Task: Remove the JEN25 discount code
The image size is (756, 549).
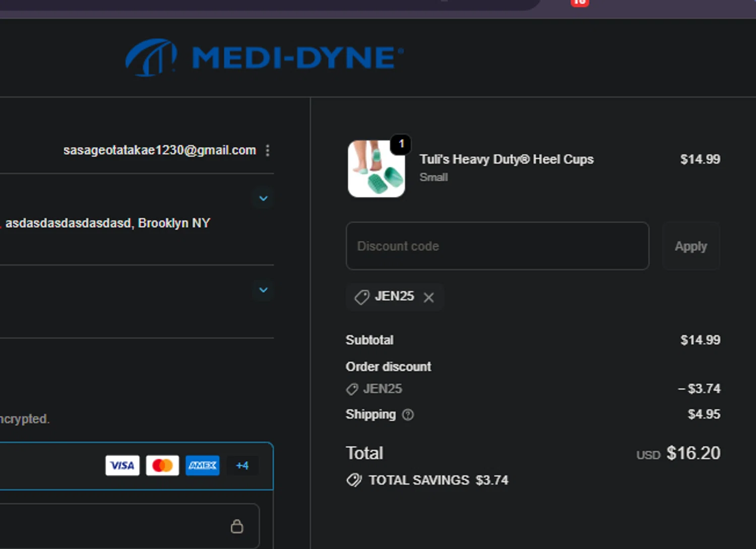Action: coord(428,297)
